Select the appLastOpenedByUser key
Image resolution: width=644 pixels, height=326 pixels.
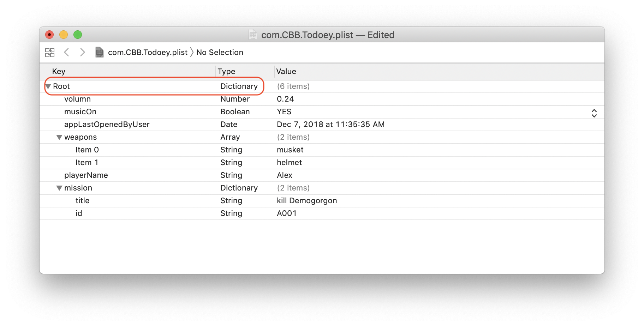coord(107,124)
